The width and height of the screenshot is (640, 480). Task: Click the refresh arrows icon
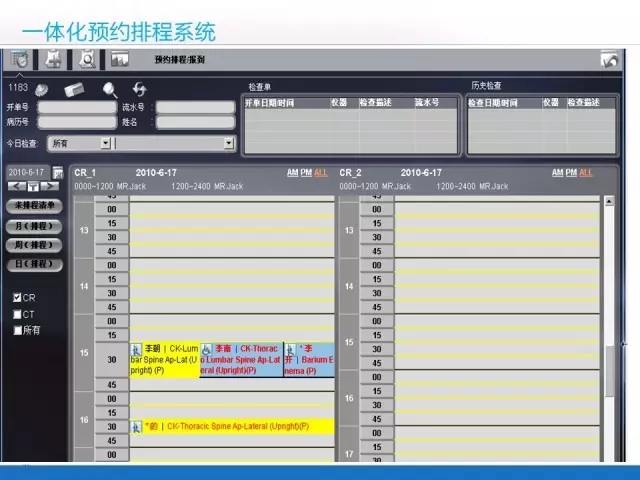point(140,90)
